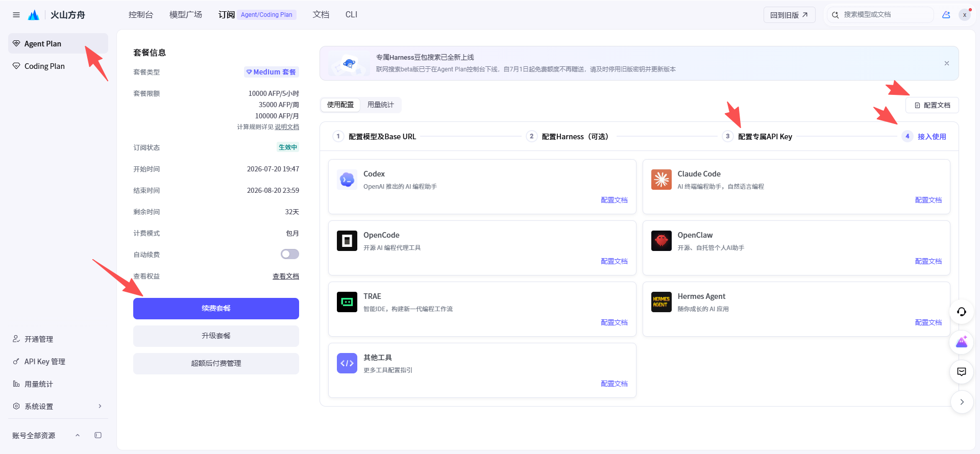The height and width of the screenshot is (454, 980).
Task: Click the Hermes Agent icon
Action: 661,302
